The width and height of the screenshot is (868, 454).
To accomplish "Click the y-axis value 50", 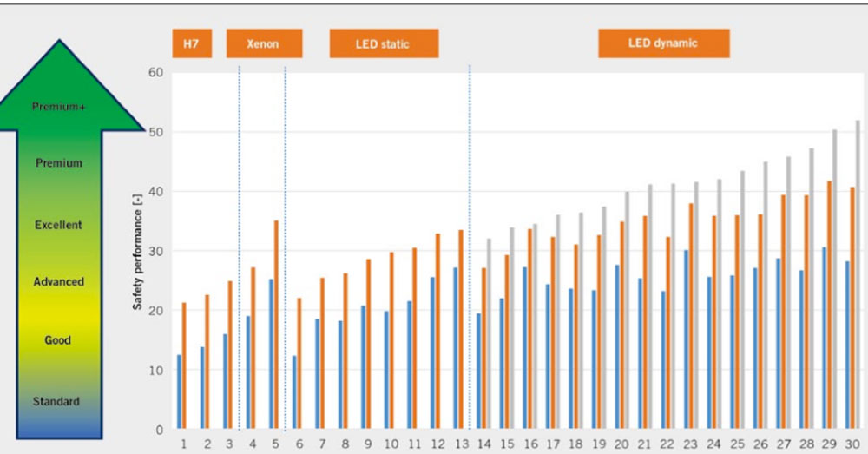I will (156, 132).
